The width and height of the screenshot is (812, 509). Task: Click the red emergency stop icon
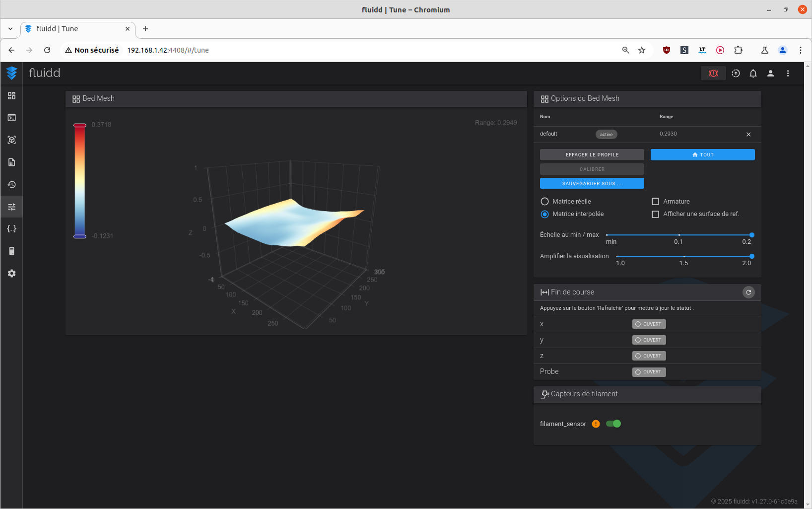click(x=713, y=73)
